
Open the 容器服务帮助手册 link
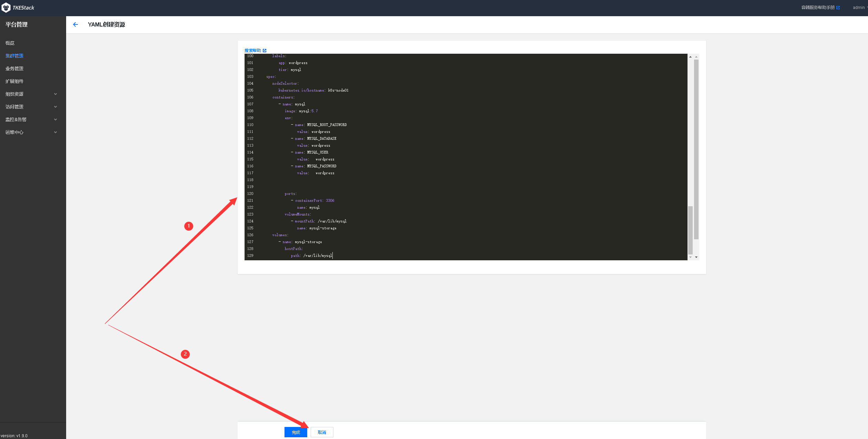818,8
